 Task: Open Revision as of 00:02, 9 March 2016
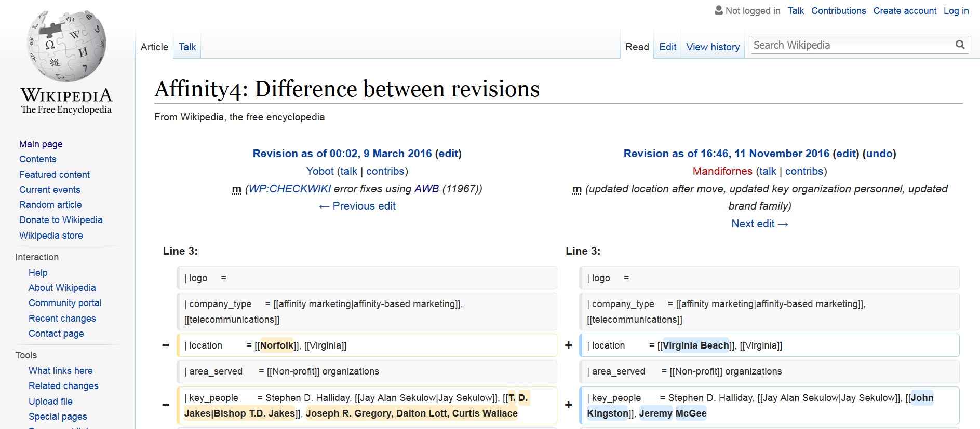point(342,154)
